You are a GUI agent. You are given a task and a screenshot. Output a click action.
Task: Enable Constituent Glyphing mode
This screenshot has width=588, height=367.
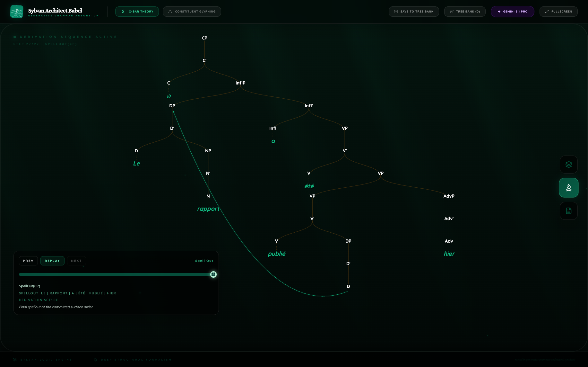coord(192,11)
